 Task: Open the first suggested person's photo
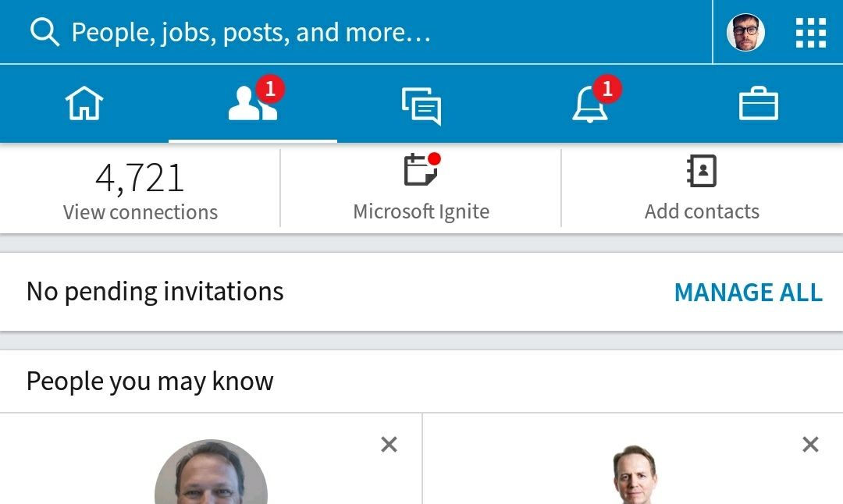click(211, 472)
